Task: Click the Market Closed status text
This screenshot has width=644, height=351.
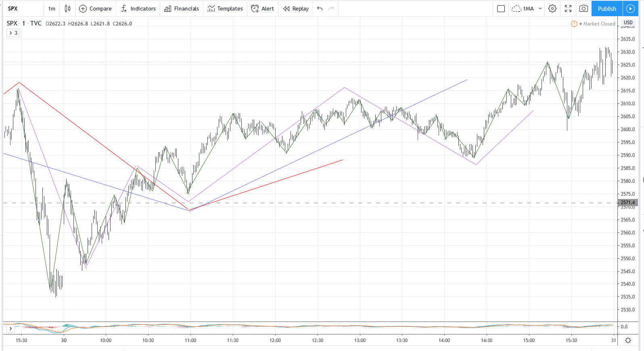Action: 599,24
